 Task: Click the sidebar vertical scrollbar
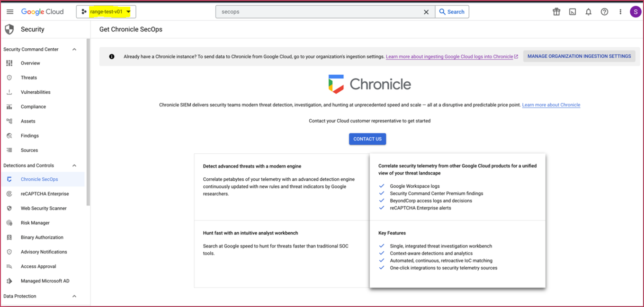pos(88,123)
